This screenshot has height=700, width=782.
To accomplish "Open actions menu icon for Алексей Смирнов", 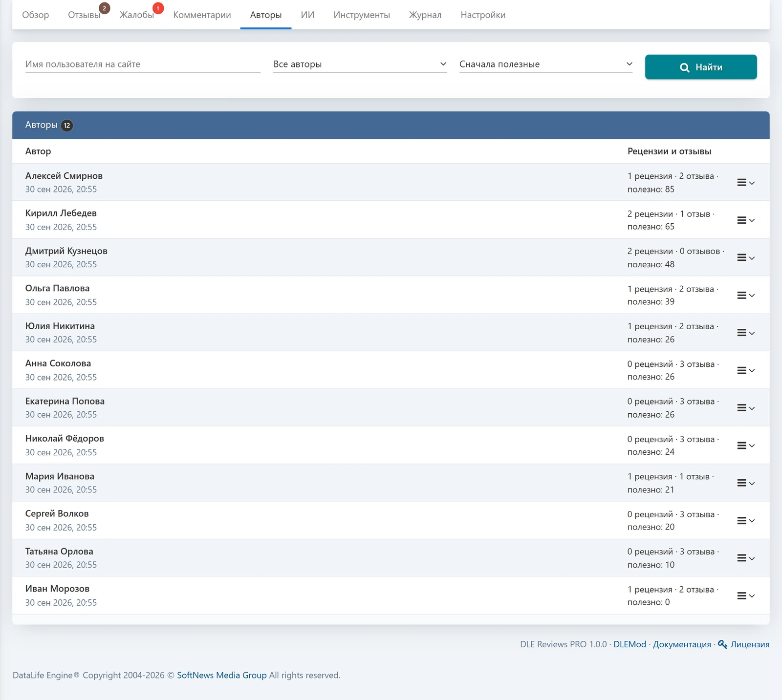I will (746, 183).
